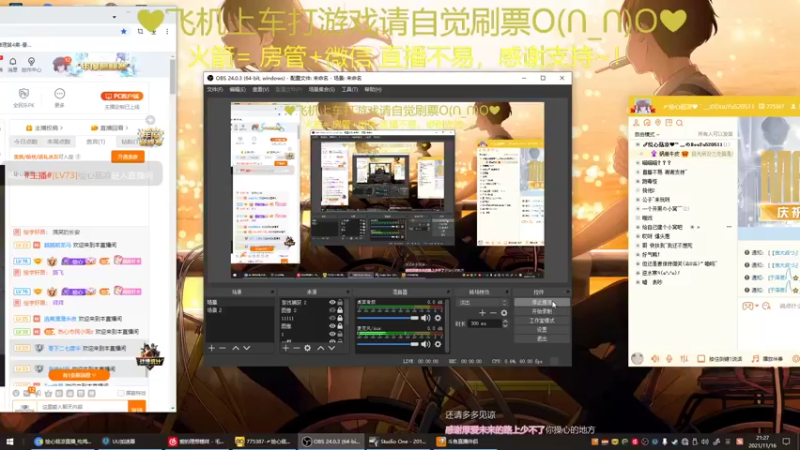
Task: Open Scenes panel header dock menu icon
Action: (272, 292)
